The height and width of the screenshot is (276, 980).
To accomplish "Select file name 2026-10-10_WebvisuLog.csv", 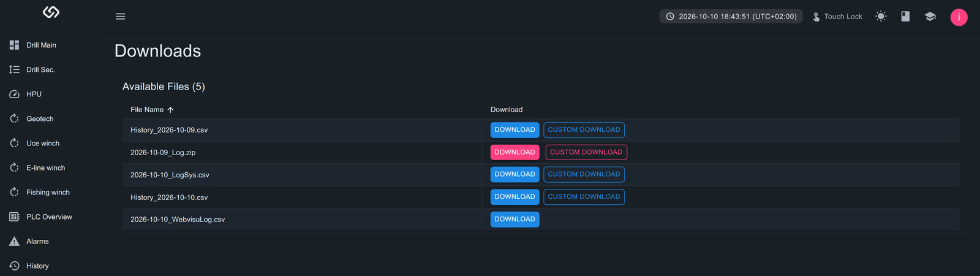I will [178, 220].
